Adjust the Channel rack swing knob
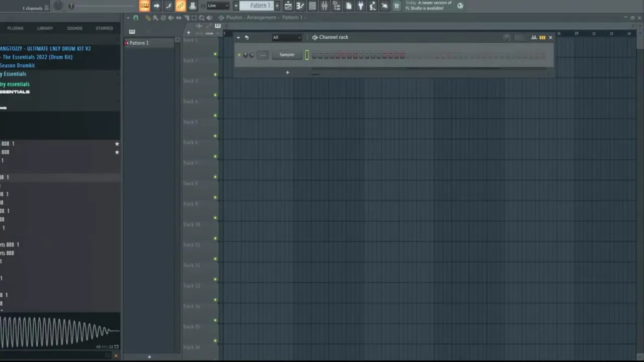 (507, 37)
